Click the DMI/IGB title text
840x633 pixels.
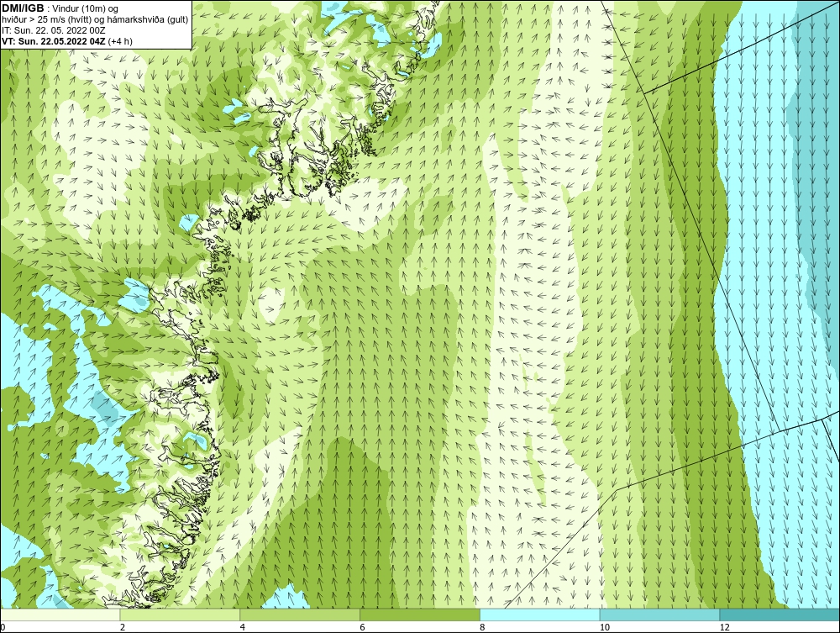23,8
